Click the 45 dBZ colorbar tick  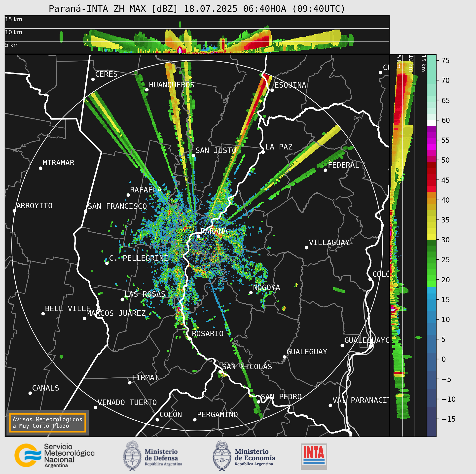(x=445, y=180)
